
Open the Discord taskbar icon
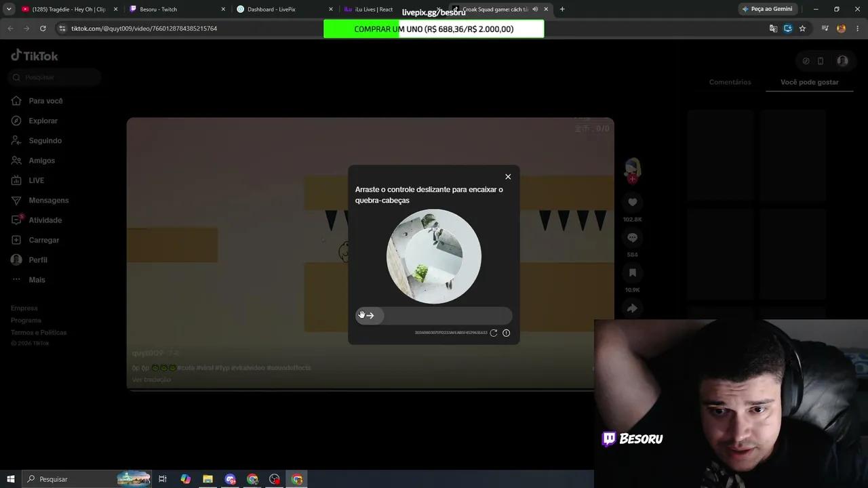pyautogui.click(x=231, y=479)
